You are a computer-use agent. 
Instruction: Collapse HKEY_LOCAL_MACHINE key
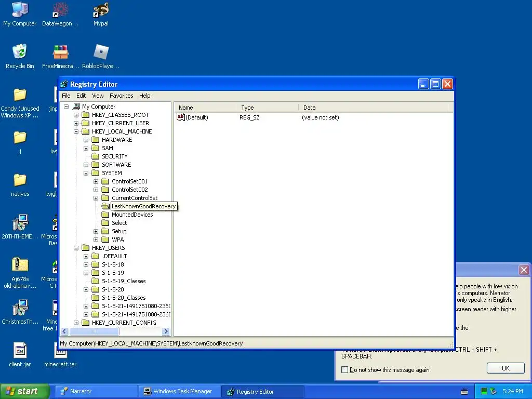[76, 131]
